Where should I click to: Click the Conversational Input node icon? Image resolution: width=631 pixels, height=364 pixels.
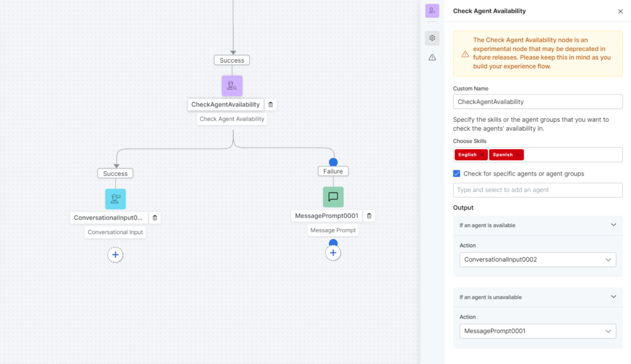tap(115, 198)
